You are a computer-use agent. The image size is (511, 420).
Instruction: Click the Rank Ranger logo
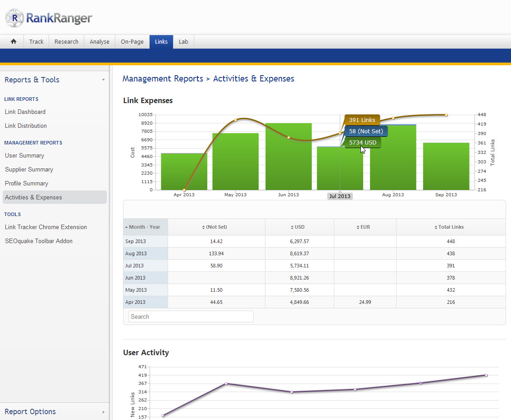point(49,18)
